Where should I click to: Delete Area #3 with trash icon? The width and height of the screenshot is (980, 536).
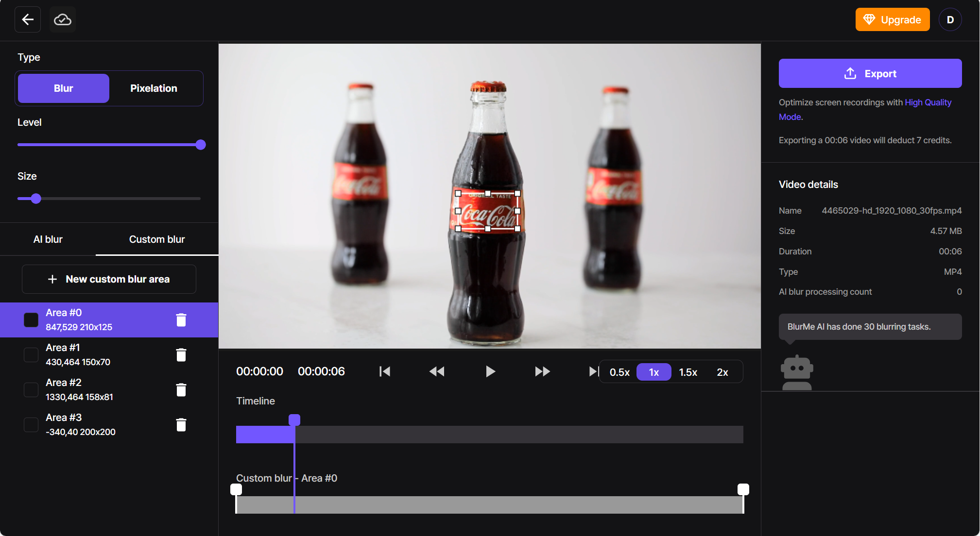click(181, 425)
